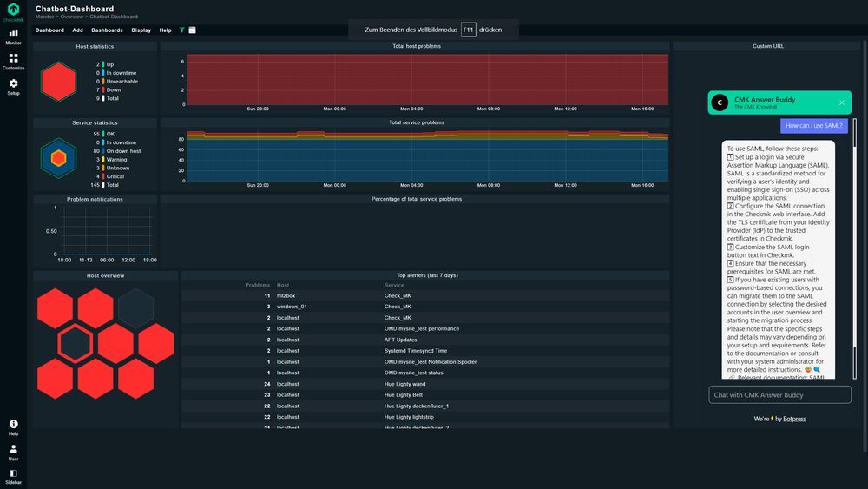Open the Monitor sidebar menu

pyautogui.click(x=13, y=37)
